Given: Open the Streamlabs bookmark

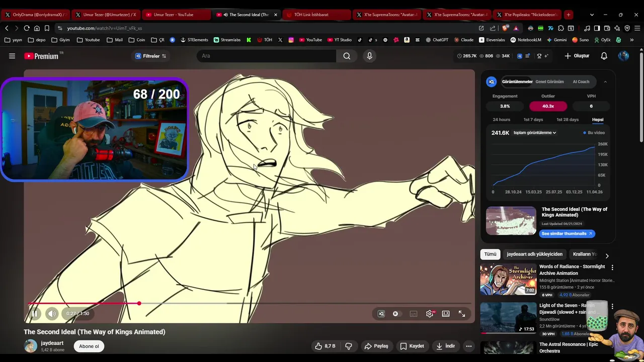Looking at the screenshot, I should [227, 40].
